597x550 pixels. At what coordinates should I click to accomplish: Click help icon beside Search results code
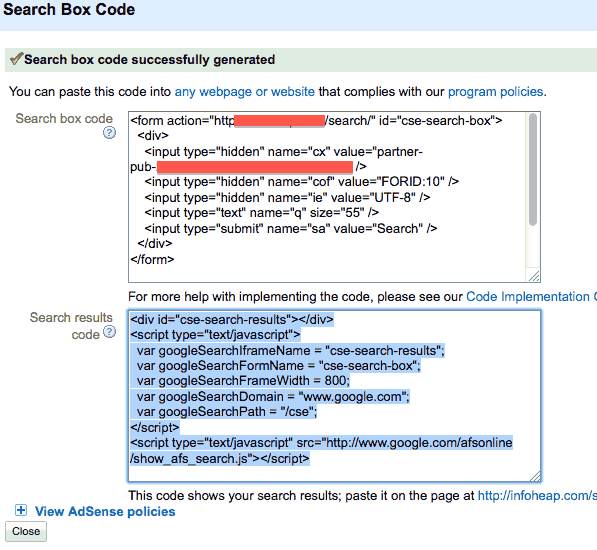(x=110, y=332)
